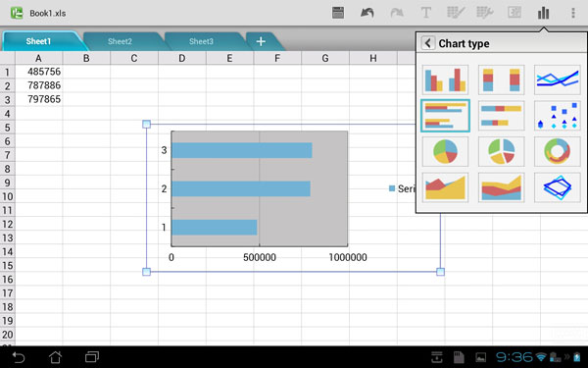The height and width of the screenshot is (368, 588).
Task: Tap the Android back button
Action: tap(18, 357)
